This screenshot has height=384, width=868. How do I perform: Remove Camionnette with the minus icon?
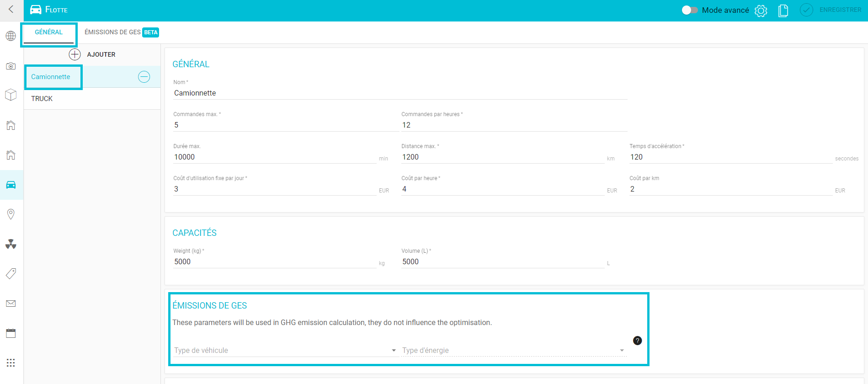tap(144, 77)
